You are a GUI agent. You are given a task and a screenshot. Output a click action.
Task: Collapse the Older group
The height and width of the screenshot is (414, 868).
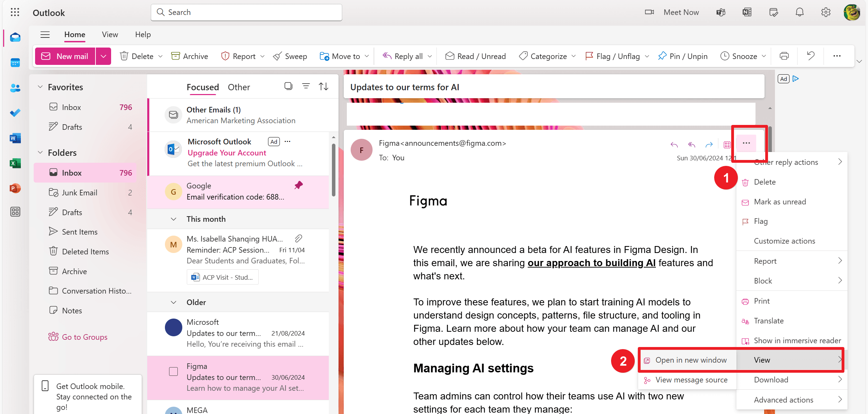pyautogui.click(x=174, y=302)
